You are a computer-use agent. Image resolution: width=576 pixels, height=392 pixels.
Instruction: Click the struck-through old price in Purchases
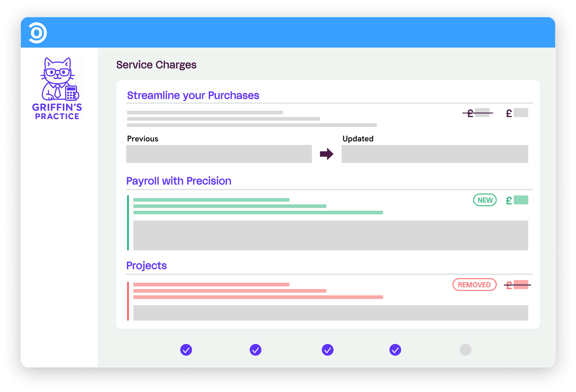478,113
